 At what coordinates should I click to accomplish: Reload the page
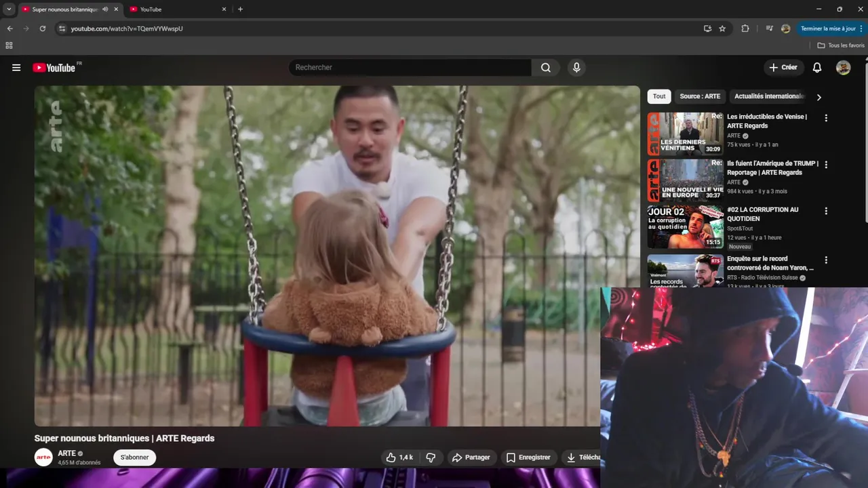click(42, 28)
